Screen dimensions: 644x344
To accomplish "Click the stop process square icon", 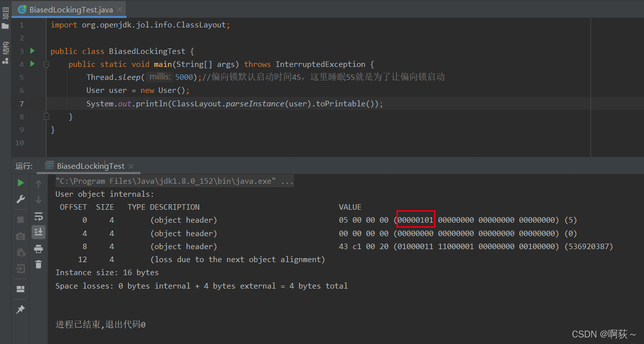I will 20,220.
